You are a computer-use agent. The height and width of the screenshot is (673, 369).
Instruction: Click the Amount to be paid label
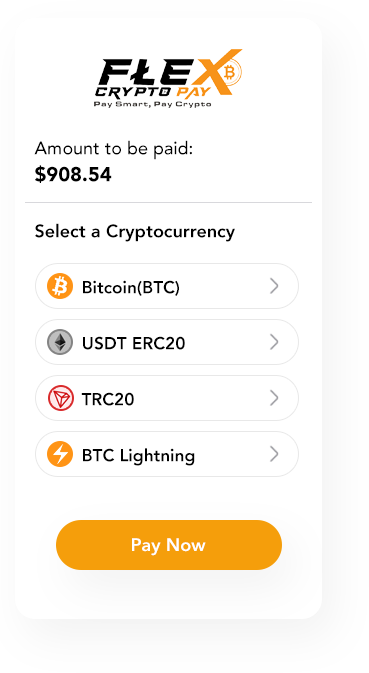[114, 149]
